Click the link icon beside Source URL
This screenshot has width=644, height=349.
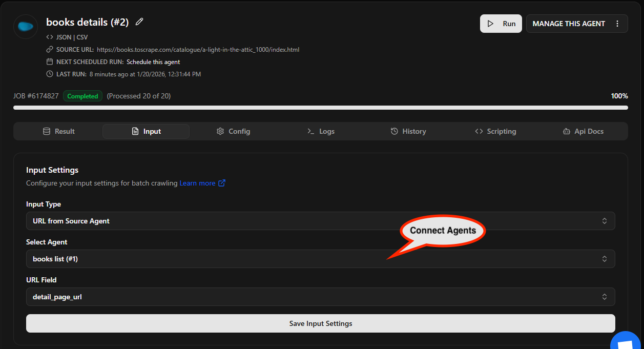[50, 50]
